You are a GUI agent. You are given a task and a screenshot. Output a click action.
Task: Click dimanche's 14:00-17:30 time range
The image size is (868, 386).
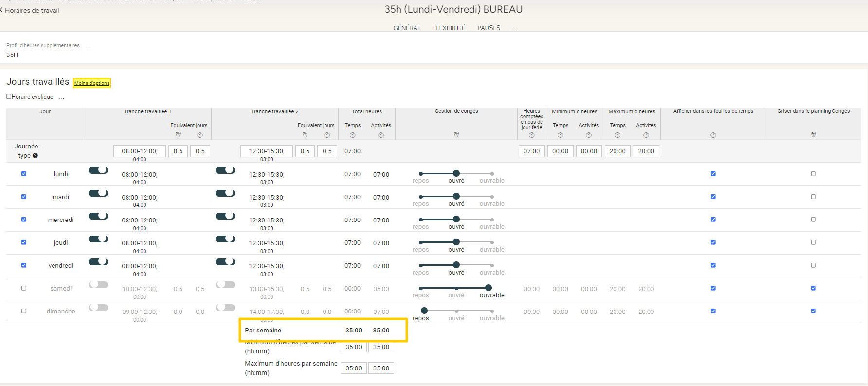point(267,312)
